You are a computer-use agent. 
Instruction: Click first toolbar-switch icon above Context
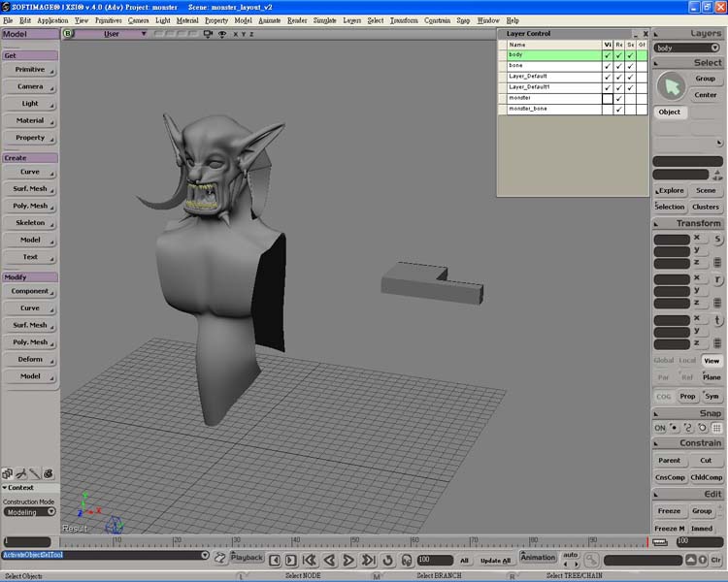click(8, 473)
